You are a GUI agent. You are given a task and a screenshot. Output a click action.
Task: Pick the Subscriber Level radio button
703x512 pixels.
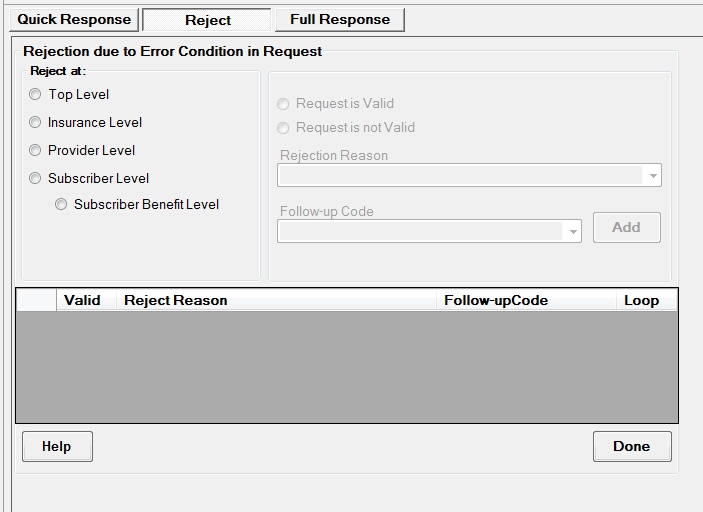coord(36,179)
